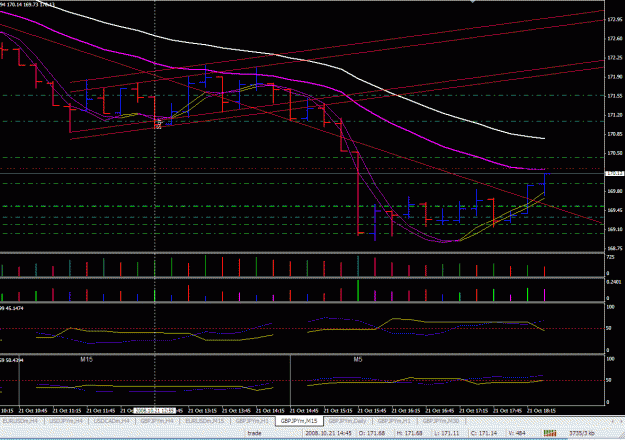Click the chart shift triangle marker at top
Viewport: 625px width, 440px height.
tap(473, 2)
